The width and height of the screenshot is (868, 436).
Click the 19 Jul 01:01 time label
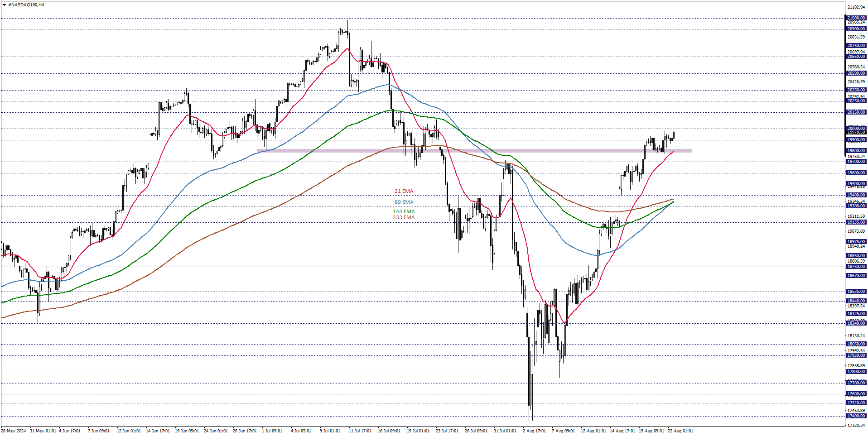[418, 431]
